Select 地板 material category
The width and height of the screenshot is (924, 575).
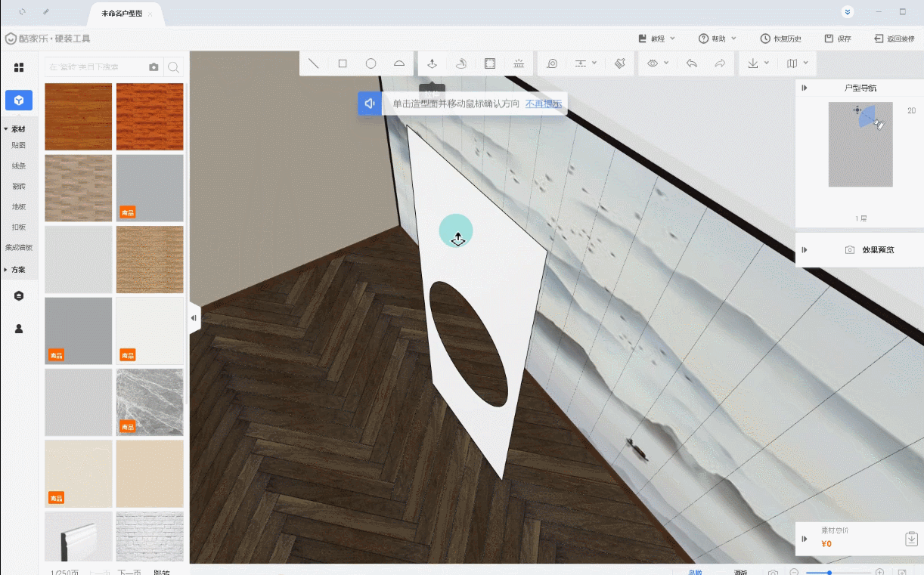click(x=19, y=206)
